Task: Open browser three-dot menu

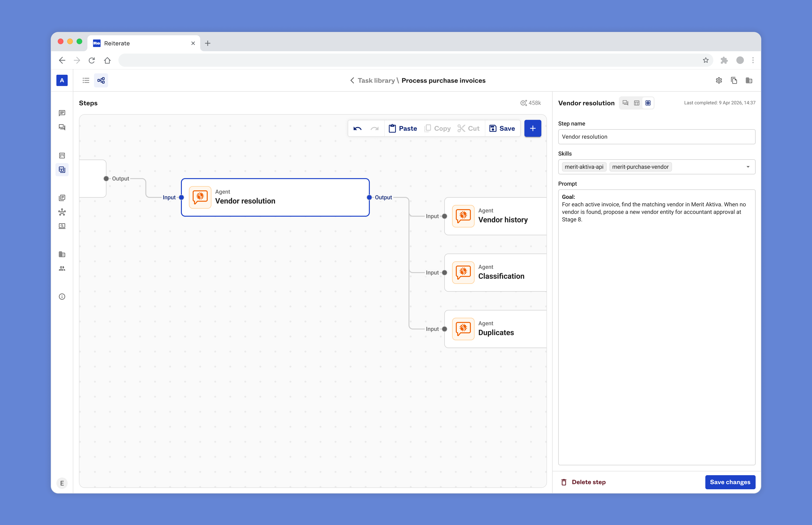Action: coord(753,60)
